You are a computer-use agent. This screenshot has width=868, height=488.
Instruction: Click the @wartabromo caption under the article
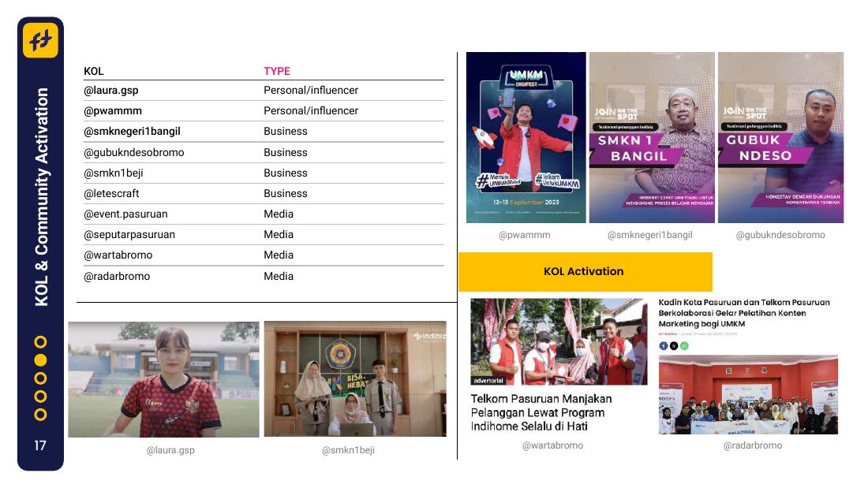553,445
